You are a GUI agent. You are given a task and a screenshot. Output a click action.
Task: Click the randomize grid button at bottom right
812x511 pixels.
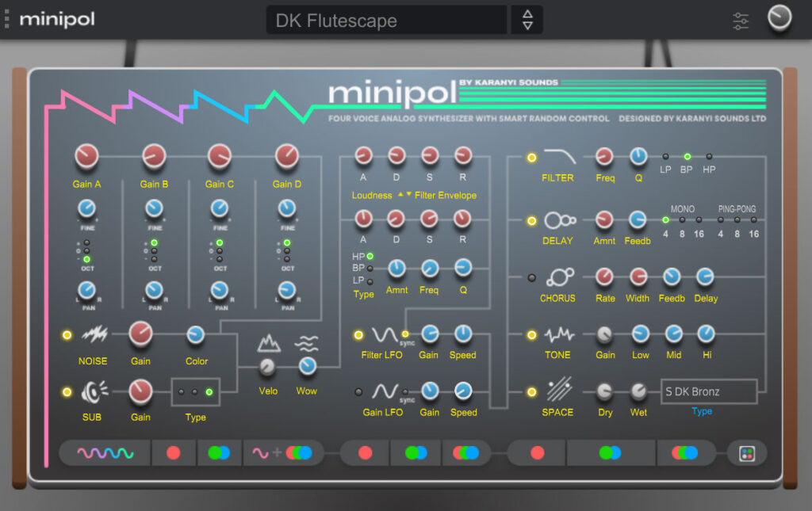pos(748,452)
